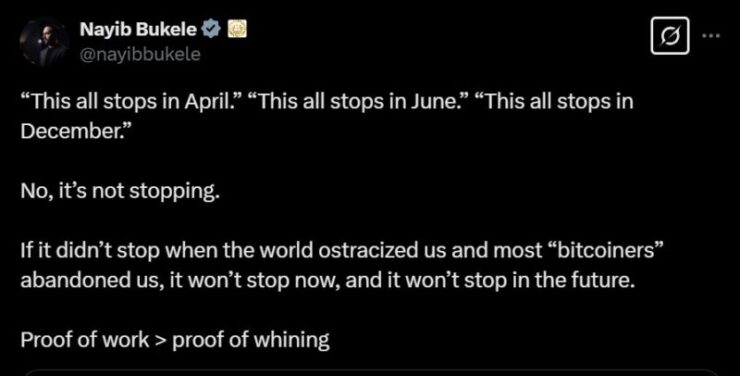Click the gold government affiliation badge

(237, 30)
